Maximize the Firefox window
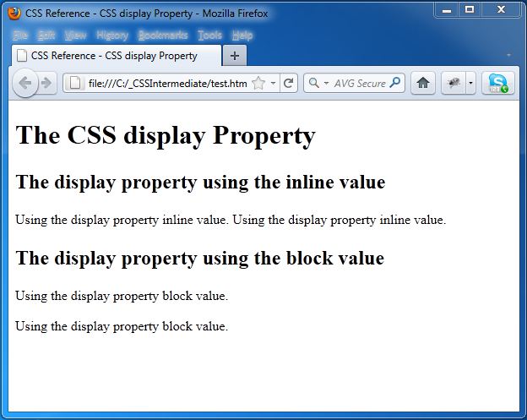 click(x=470, y=10)
